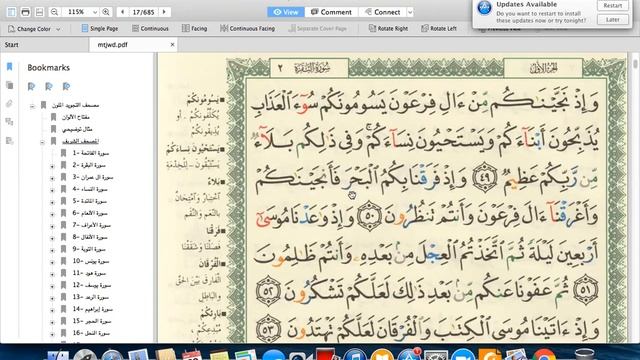The height and width of the screenshot is (360, 640).
Task: Open App Store with badge in Dock
Action: tap(409, 355)
